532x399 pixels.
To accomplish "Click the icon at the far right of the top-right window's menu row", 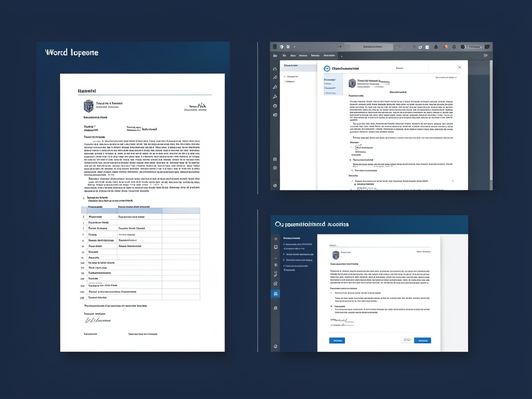I will click(486, 55).
